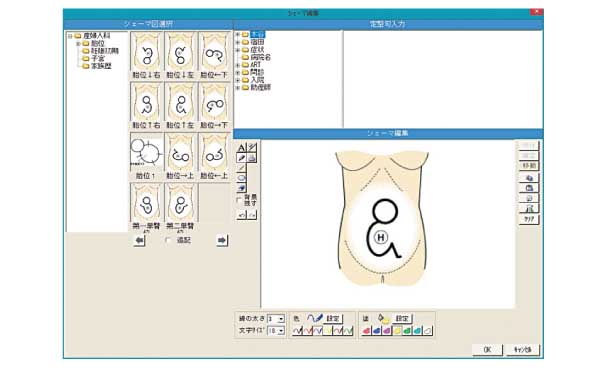Click the cyan paint fill icon
This screenshot has height=370, width=600.
[417, 330]
